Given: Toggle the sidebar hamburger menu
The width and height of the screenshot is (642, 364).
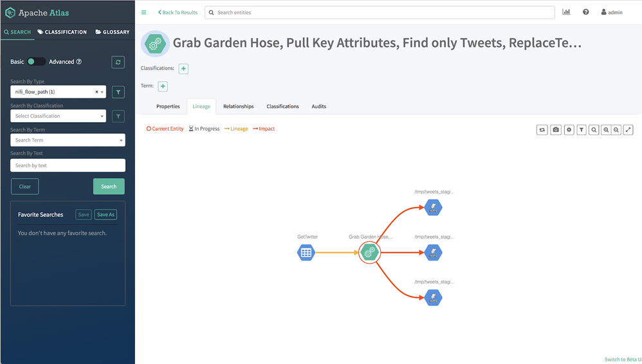Looking at the screenshot, I should 143,12.
